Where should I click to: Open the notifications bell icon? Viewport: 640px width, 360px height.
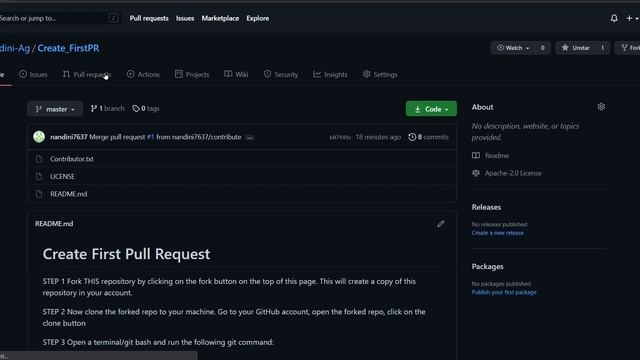[x=614, y=18]
